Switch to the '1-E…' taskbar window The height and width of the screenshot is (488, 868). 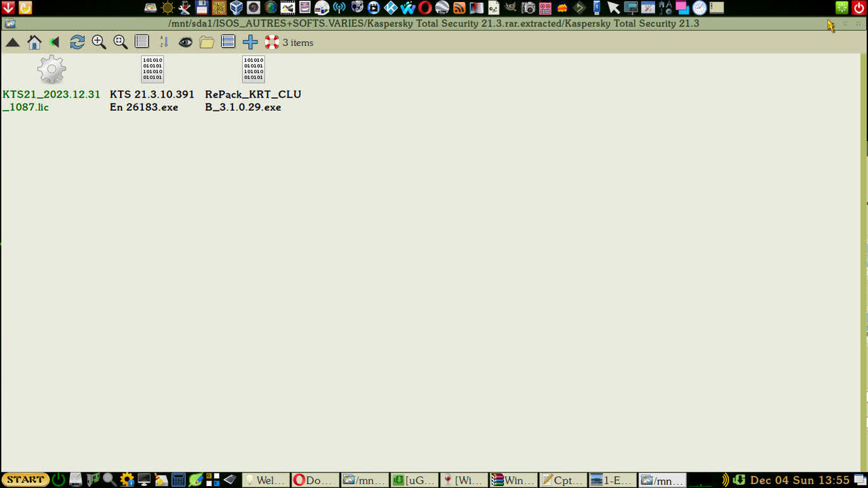click(x=612, y=480)
